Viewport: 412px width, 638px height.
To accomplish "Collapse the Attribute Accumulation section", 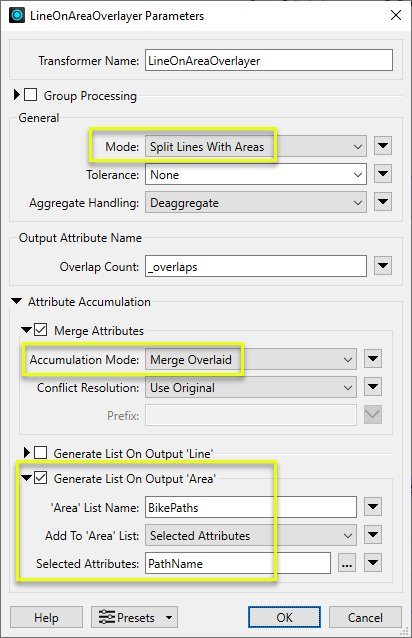I will [x=17, y=302].
